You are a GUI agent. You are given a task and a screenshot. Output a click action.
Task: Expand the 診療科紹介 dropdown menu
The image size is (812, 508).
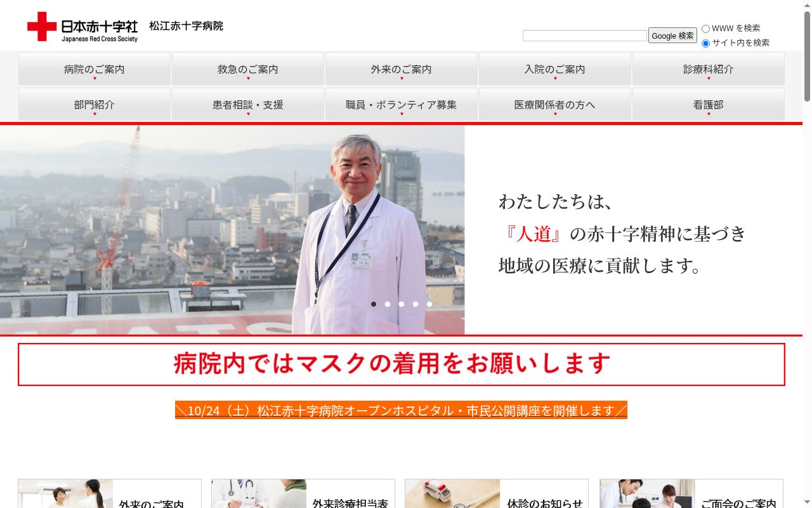point(709,69)
